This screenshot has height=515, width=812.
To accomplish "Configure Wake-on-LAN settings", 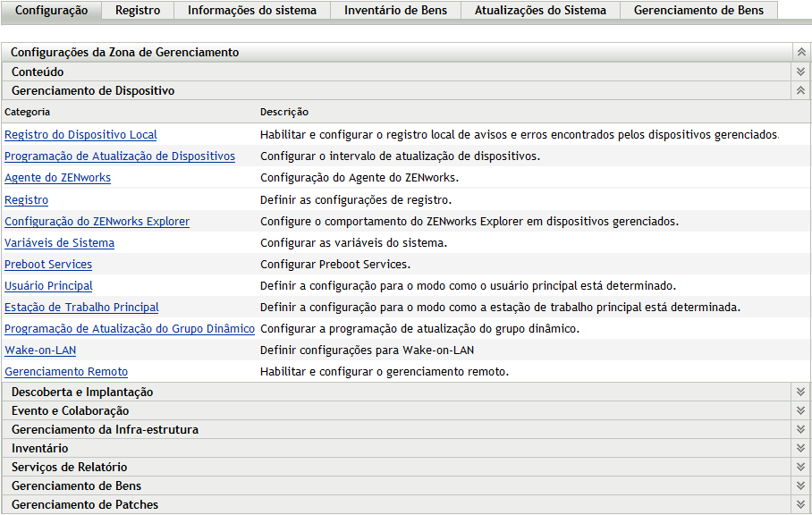I will point(39,350).
